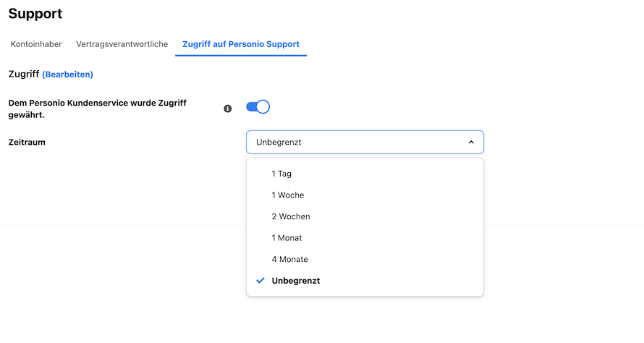Click the Bearbeiten link next to Zugriff
This screenshot has width=644, height=343.
[68, 75]
